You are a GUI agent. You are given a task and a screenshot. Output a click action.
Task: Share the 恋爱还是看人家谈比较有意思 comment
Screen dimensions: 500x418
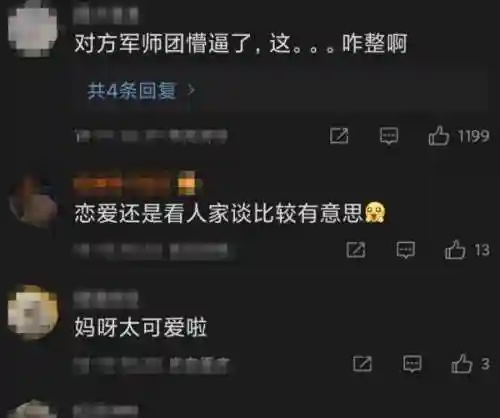point(356,250)
